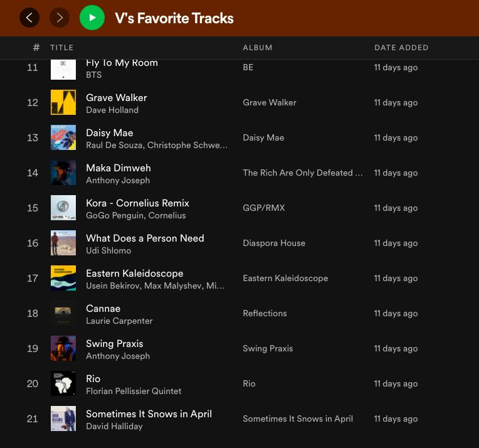Open album link Grave Walker
The height and width of the screenshot is (448, 479).
(x=270, y=102)
